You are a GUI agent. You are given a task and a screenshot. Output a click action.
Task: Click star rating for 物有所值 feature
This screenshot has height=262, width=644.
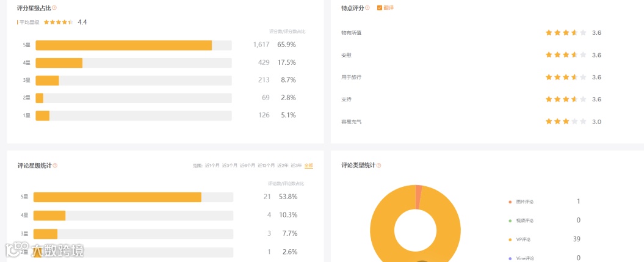pos(565,33)
